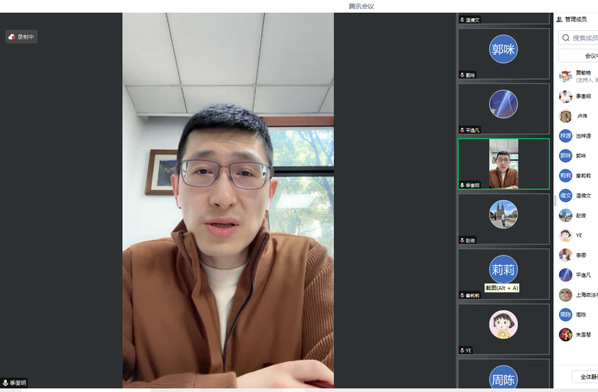Click microphone icon beside main speaker name

point(5,382)
